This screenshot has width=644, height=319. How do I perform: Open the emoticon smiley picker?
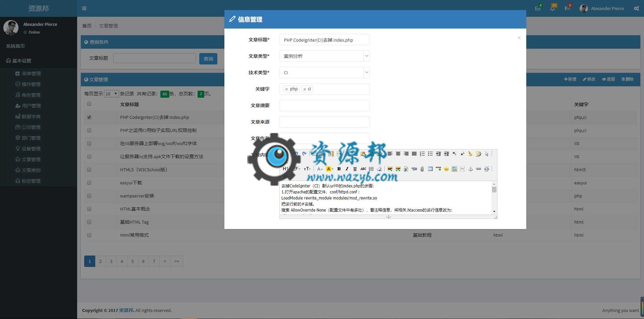pyautogui.click(x=446, y=169)
